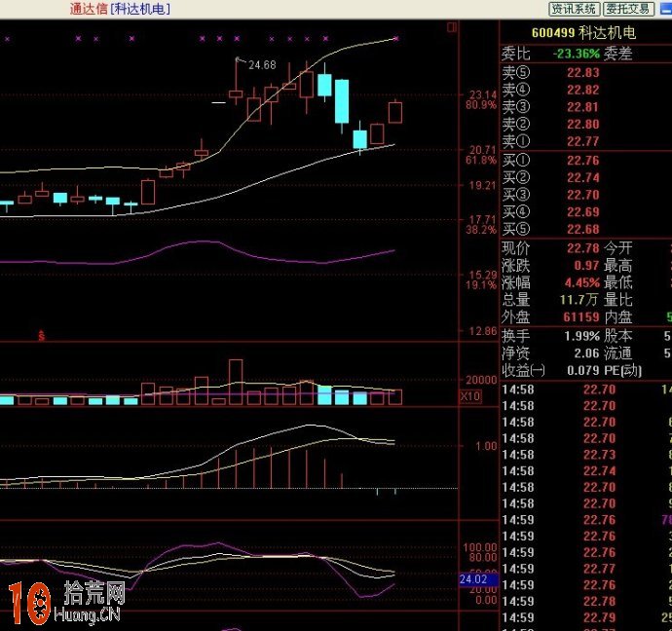Click the 净资 value 2.06

[586, 353]
